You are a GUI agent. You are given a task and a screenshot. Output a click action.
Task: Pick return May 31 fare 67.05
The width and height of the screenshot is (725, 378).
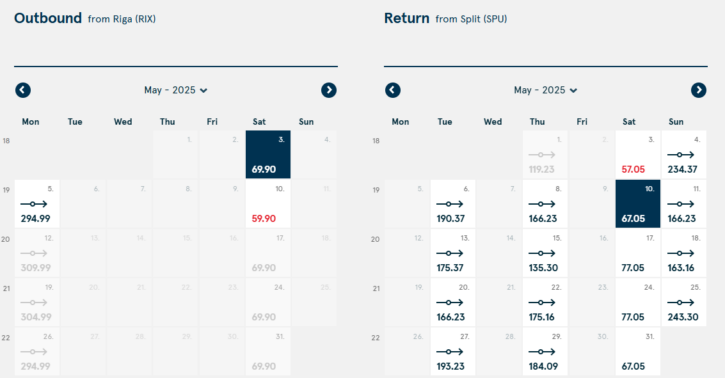point(638,352)
